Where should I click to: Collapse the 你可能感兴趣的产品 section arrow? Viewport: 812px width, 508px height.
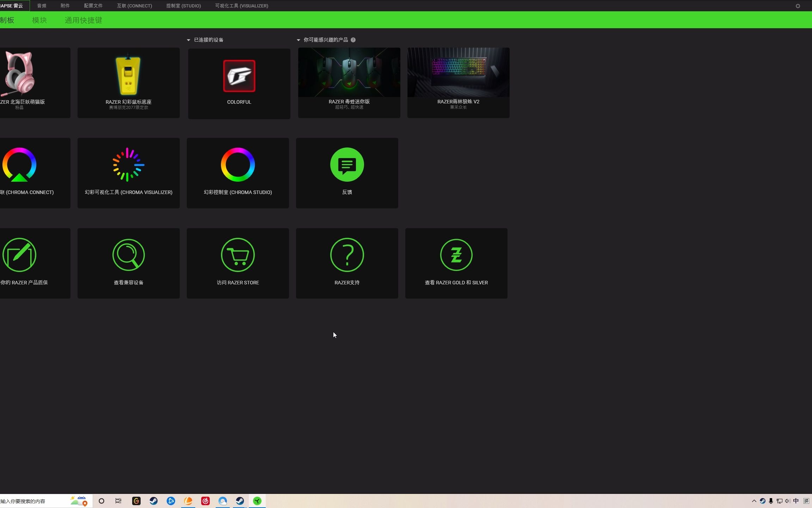299,40
